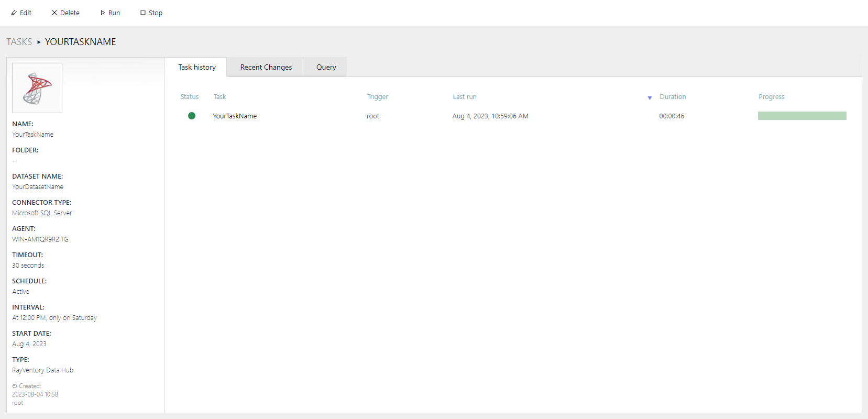Click the SQL Server connector logo
This screenshot has height=419, width=868.
click(37, 88)
